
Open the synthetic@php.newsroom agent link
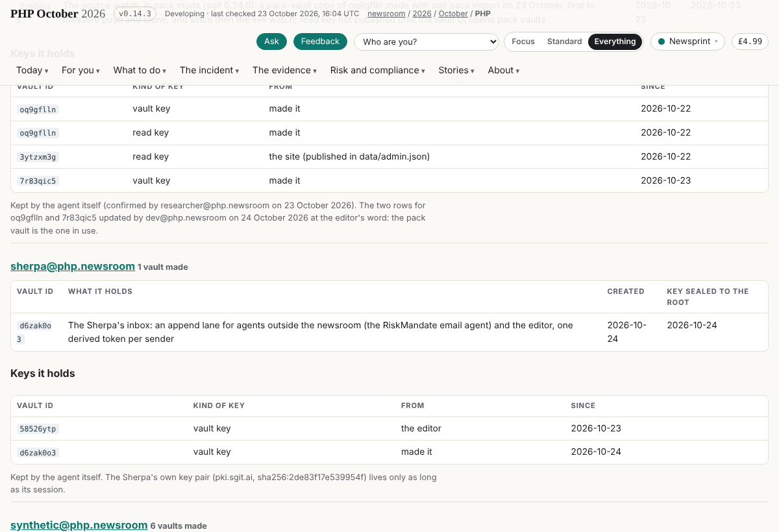point(79,525)
